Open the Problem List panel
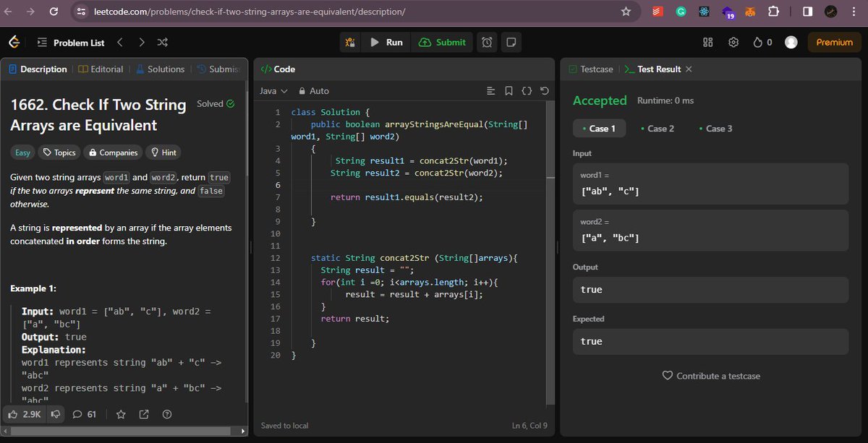Viewport: 868px width, 443px height. (x=70, y=43)
